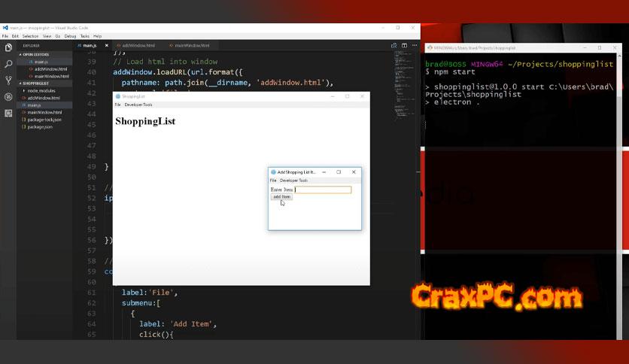Open package.json in the project tree
Screen dimensions: 629x364
pyautogui.click(x=40, y=126)
